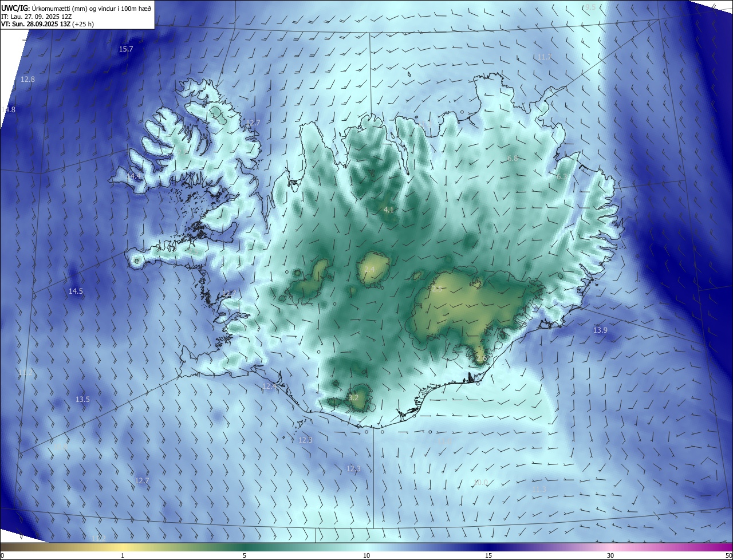Click the 4.1 value label on the map
This screenshot has height=560, width=733.
(x=389, y=210)
